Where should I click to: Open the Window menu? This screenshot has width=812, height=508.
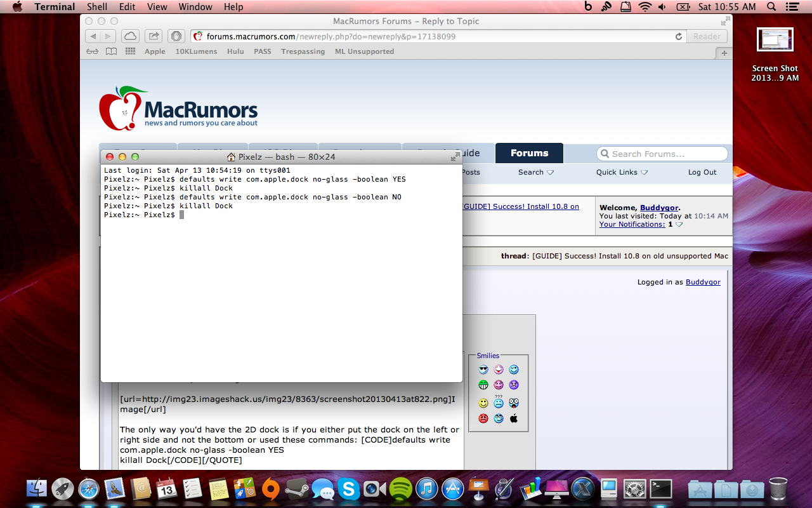[x=195, y=7]
